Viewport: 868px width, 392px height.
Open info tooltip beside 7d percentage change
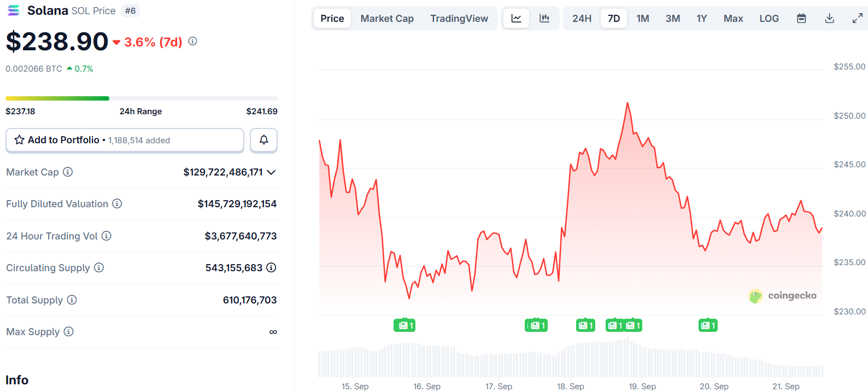pyautogui.click(x=192, y=41)
